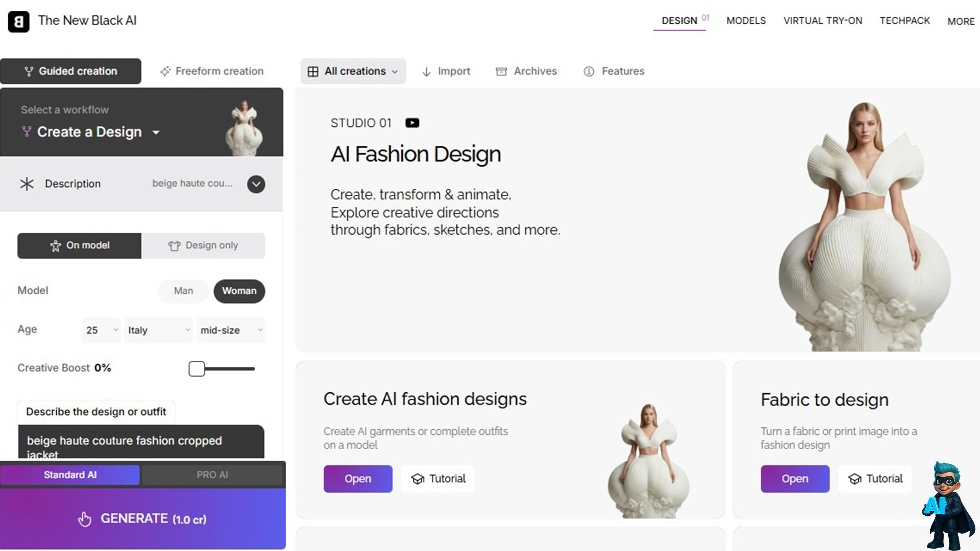Click model thumbnail in Create AI fashion designs card

pos(649,461)
